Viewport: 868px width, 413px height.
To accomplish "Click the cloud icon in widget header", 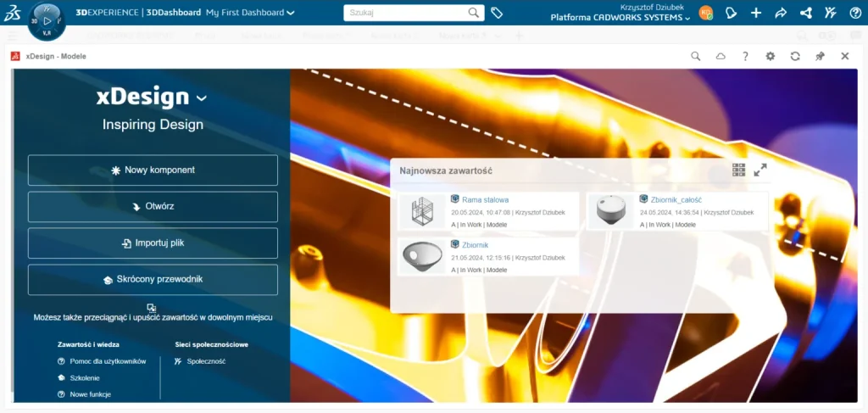I will point(721,56).
